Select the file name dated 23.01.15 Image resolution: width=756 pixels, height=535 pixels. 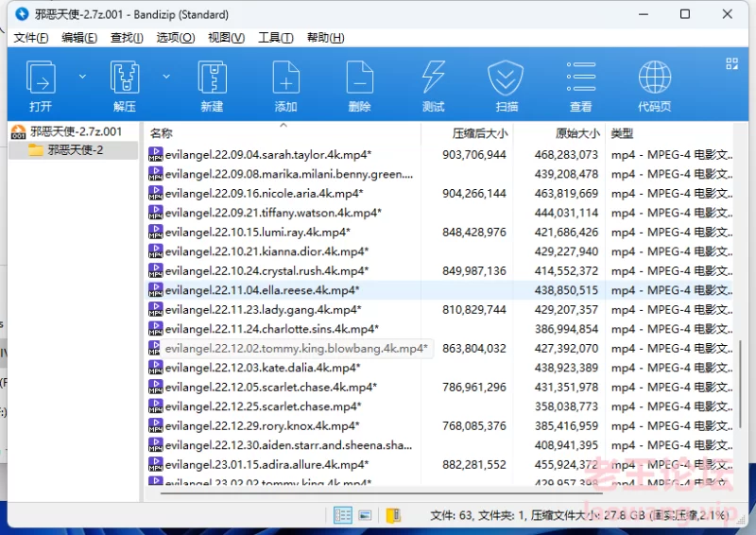[266, 464]
